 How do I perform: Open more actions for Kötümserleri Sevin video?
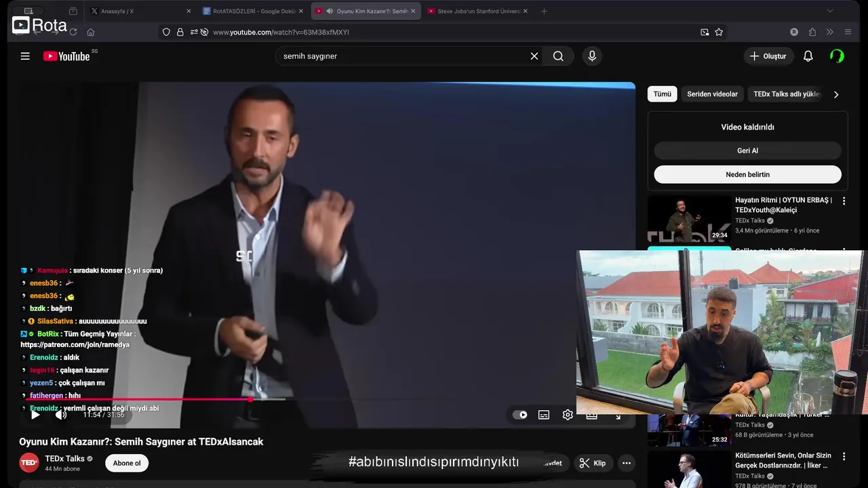coord(844,457)
